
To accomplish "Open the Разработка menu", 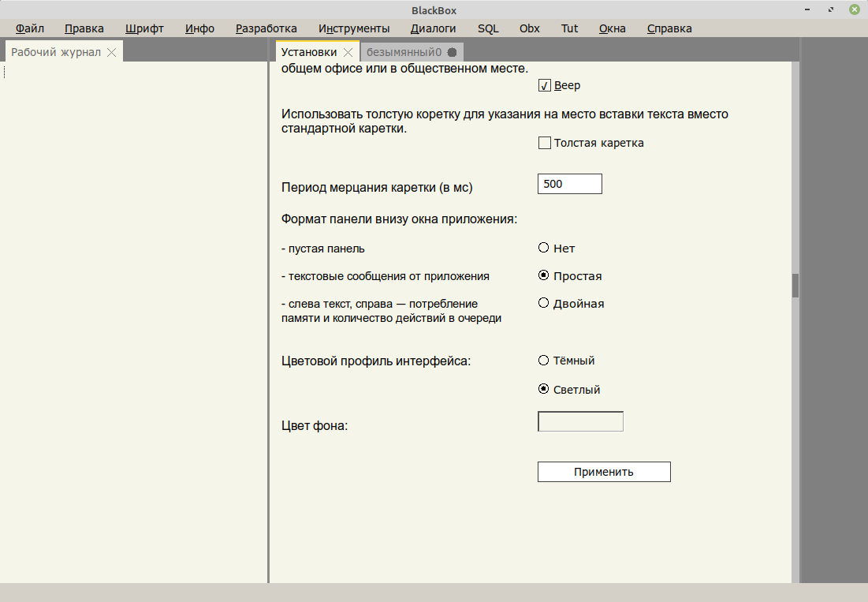I will point(266,28).
